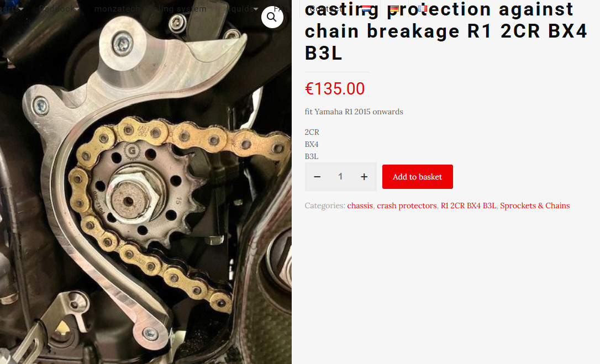Expand the parts dropdown menu
Image resolution: width=600 pixels, height=364 pixels.
click(12, 8)
